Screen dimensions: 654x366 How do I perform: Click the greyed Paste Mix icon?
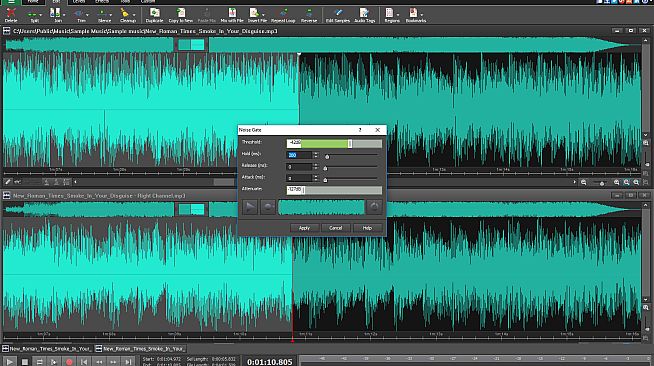pyautogui.click(x=206, y=15)
